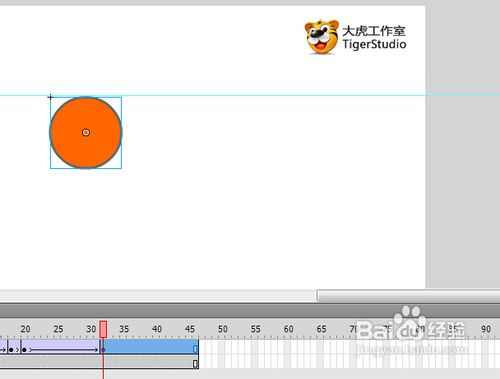Jump to frame 45 on the ruler
The height and width of the screenshot is (379, 500).
(190, 329)
